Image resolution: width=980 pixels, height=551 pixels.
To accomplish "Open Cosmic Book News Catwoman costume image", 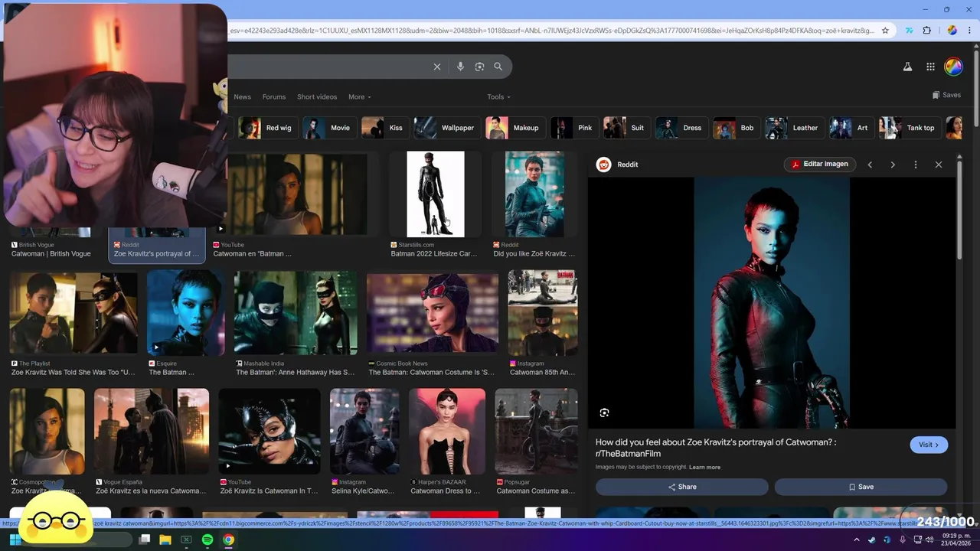I will click(433, 314).
